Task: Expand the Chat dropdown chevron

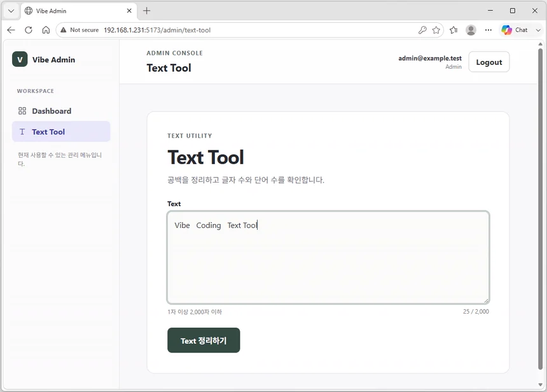Action: click(x=538, y=30)
